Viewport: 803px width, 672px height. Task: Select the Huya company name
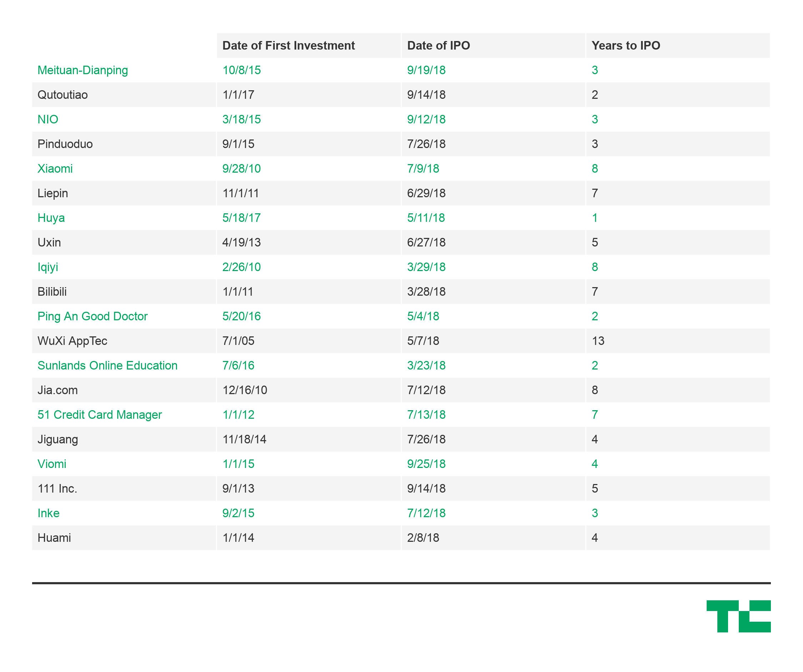(x=51, y=218)
